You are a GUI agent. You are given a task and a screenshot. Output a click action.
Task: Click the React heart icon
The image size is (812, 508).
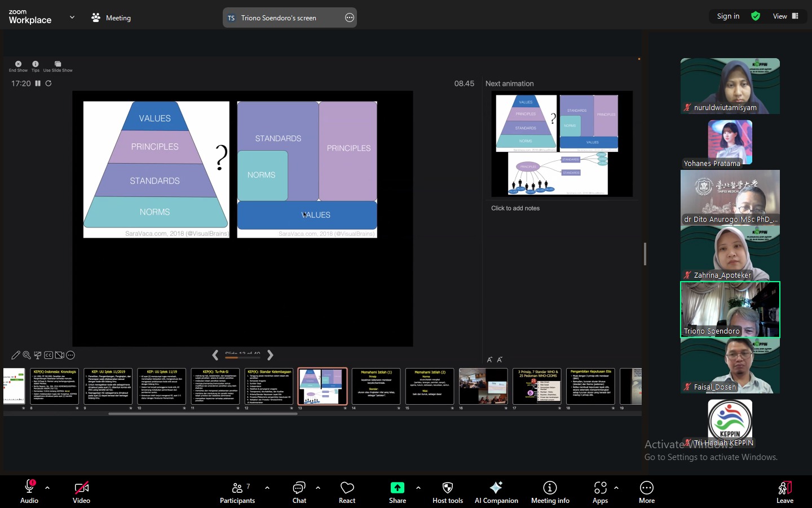[x=347, y=491]
